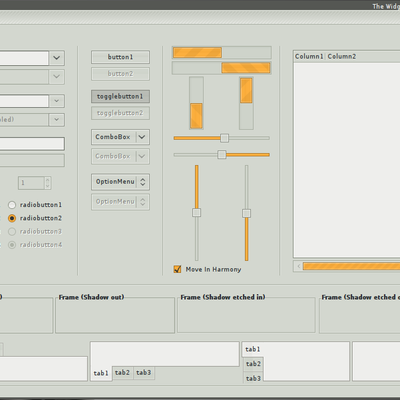
Task: Click the list horizontal scrollbar left arrow
Action: pyautogui.click(x=298, y=266)
